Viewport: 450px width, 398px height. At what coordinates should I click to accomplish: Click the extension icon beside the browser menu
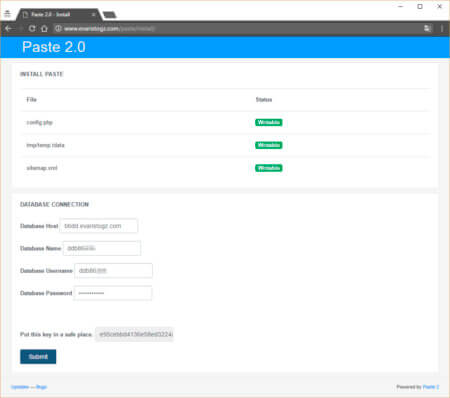click(x=427, y=29)
